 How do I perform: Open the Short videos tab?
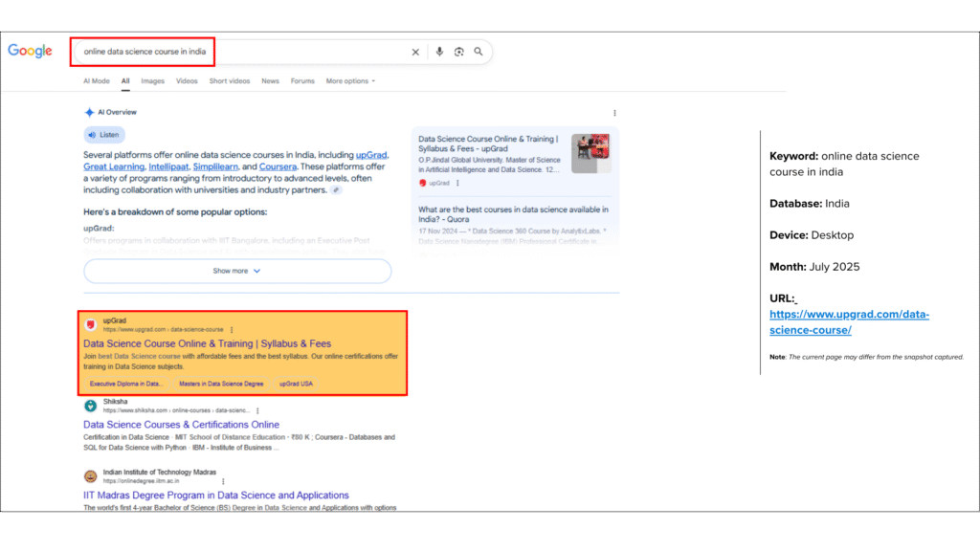point(230,81)
